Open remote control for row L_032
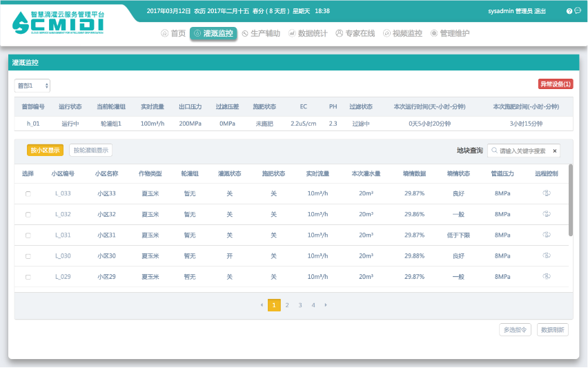The image size is (588, 368). pos(546,214)
